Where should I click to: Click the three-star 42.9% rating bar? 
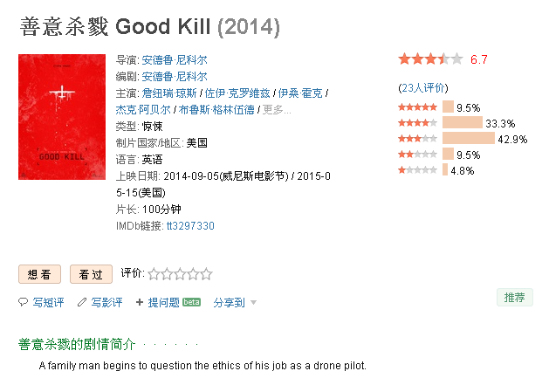tap(469, 138)
